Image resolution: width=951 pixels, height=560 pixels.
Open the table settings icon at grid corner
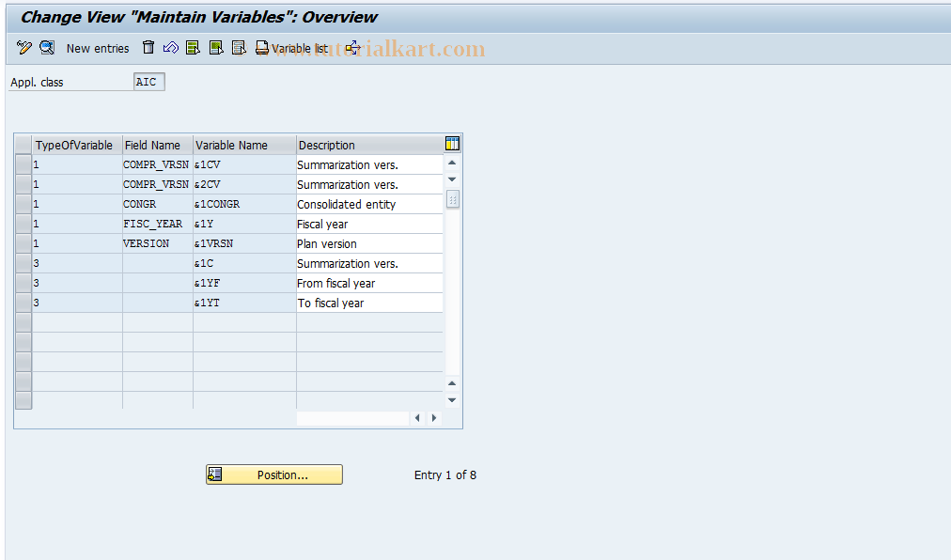tap(452, 144)
